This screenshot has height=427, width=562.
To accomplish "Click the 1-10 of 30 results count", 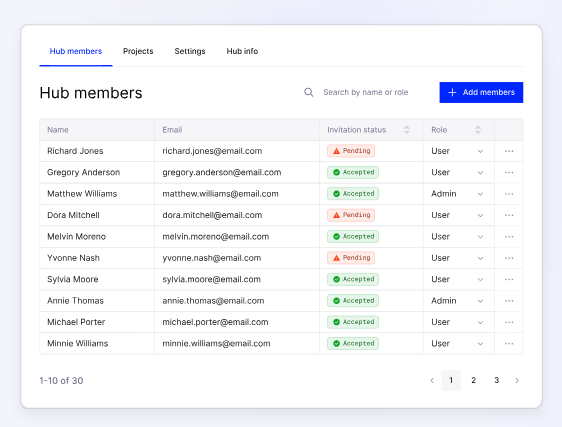I will click(61, 380).
